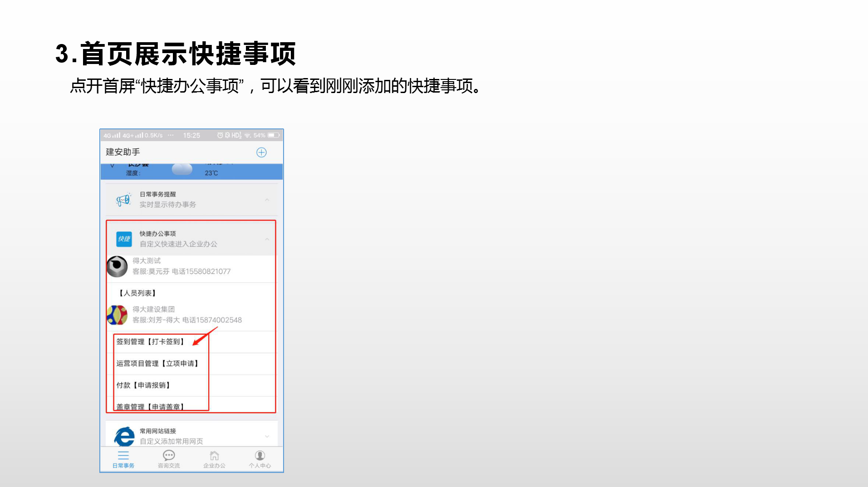
Task: Click the 得大建设集团 company name
Action: pyautogui.click(x=153, y=309)
